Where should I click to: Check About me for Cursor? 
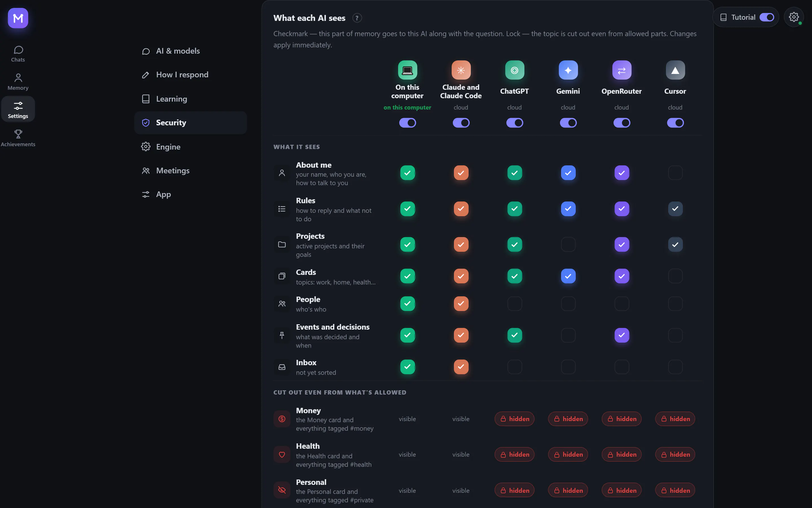tap(675, 173)
